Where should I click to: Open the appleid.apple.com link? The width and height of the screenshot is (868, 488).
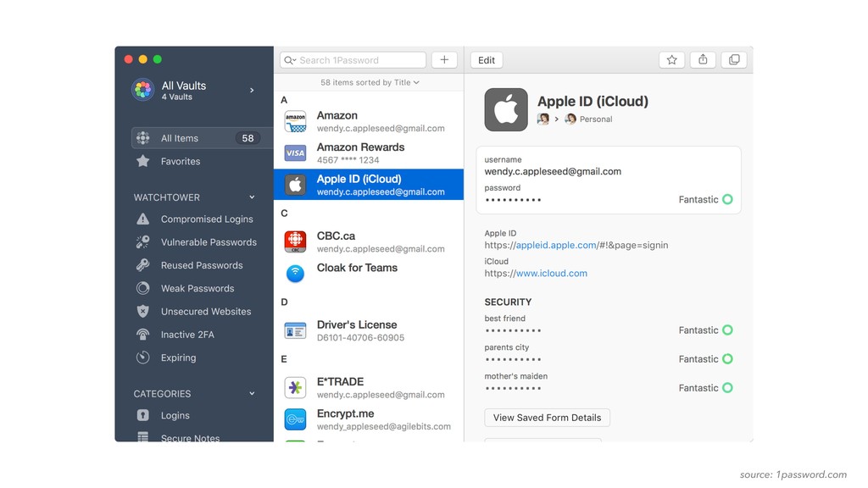click(x=556, y=245)
